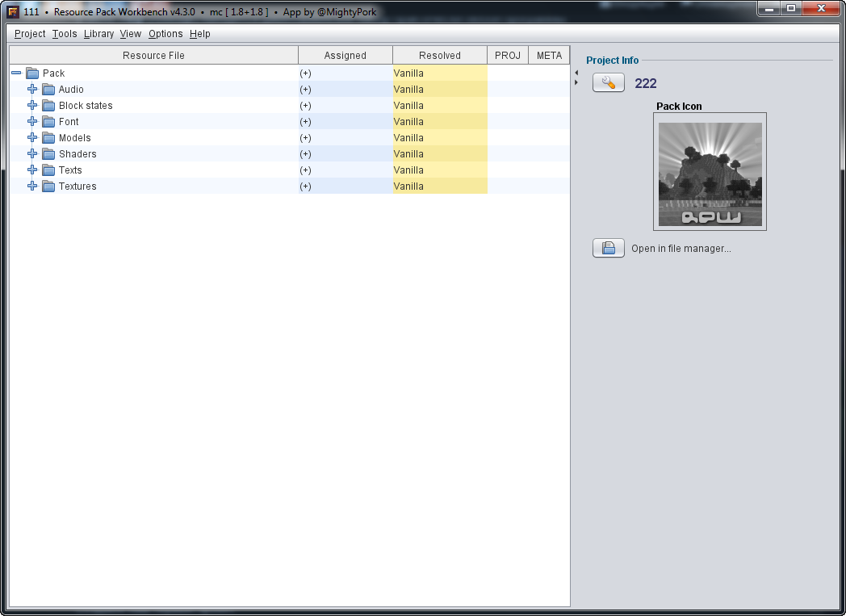Image resolution: width=846 pixels, height=616 pixels.
Task: Click the Shaders folder icon
Action: pyautogui.click(x=48, y=154)
